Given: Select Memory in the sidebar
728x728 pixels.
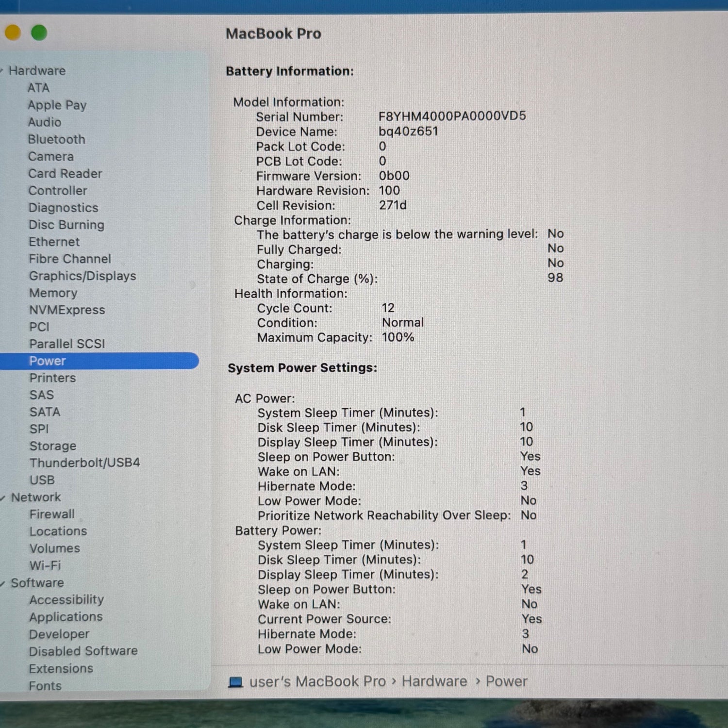Looking at the screenshot, I should [53, 293].
